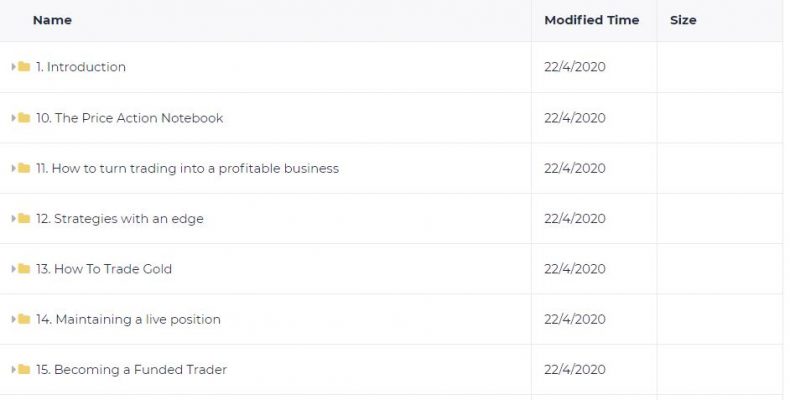Open '11. How to turn trading into a profitable business'
The width and height of the screenshot is (790, 400).
[x=187, y=168]
